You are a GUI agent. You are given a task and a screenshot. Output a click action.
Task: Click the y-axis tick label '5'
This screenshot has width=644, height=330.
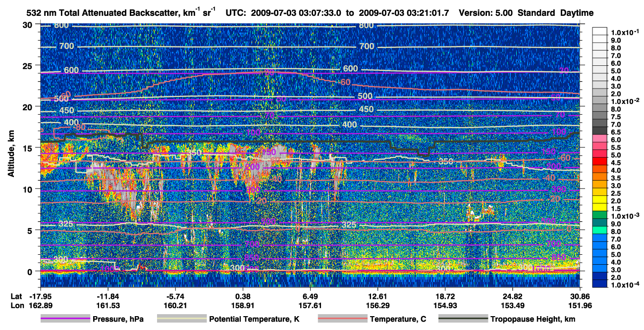pos(31,230)
